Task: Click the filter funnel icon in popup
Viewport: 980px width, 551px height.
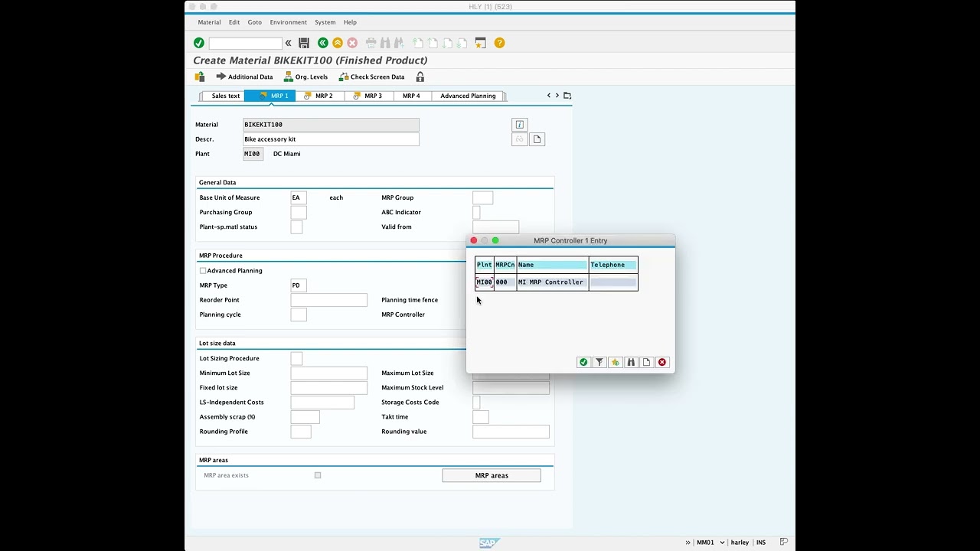Action: tap(599, 362)
